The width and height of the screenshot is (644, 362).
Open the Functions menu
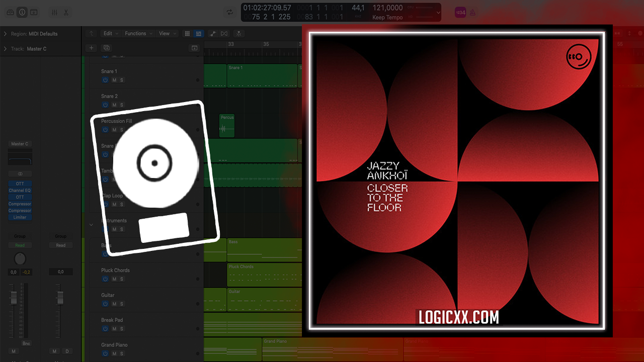[138, 34]
